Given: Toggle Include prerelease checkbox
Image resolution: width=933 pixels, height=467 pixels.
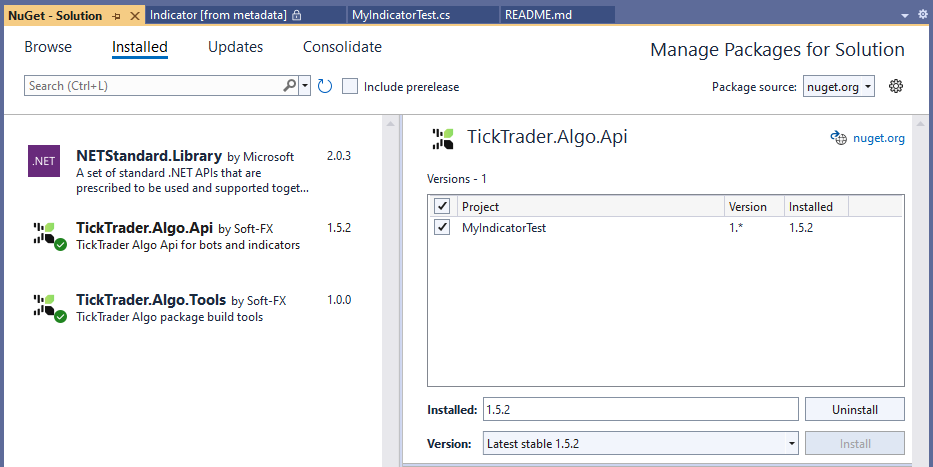Looking at the screenshot, I should click(x=350, y=86).
